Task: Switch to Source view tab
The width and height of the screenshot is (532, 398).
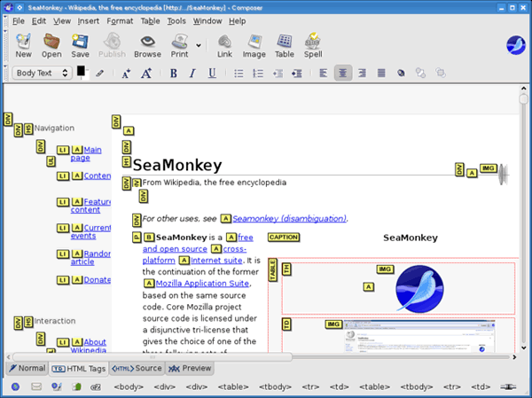Action: tap(137, 368)
